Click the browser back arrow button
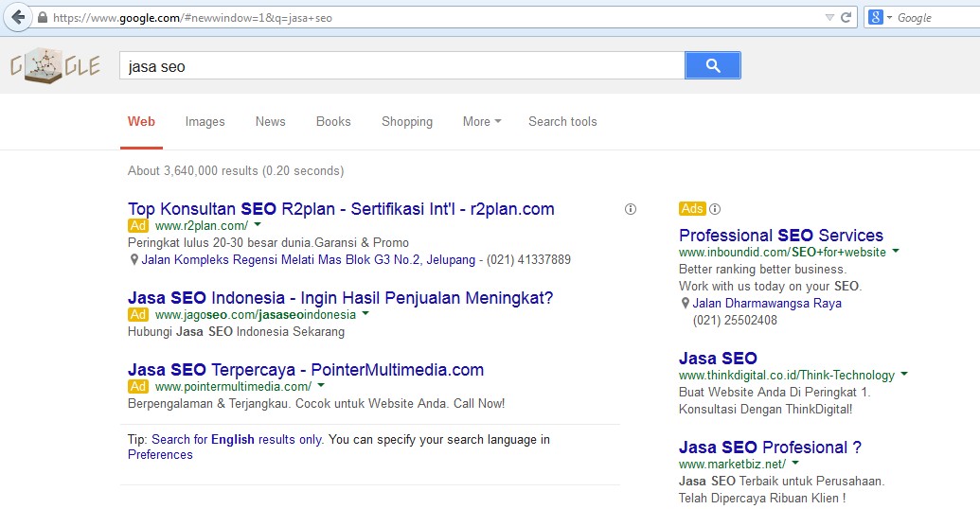This screenshot has height=509, width=980. [18, 17]
